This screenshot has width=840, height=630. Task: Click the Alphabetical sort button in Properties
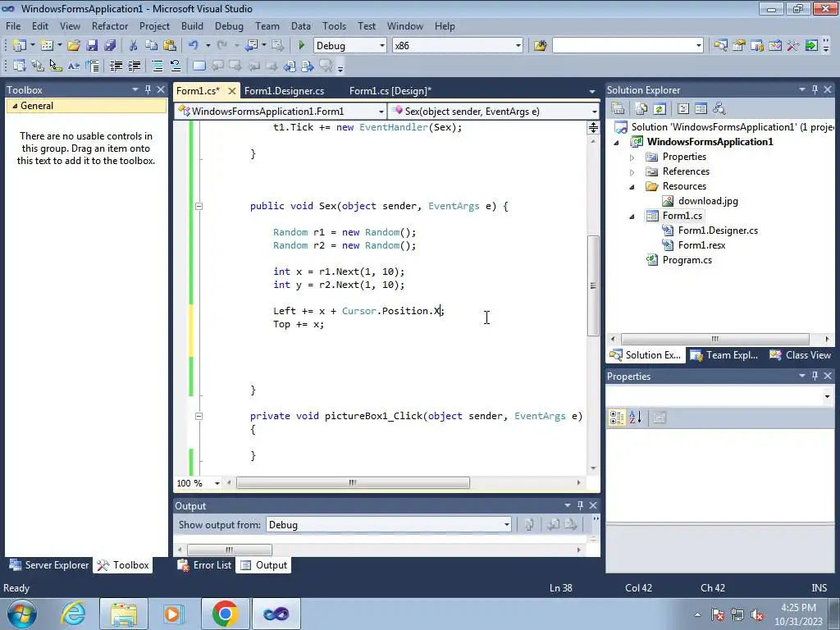pos(636,418)
